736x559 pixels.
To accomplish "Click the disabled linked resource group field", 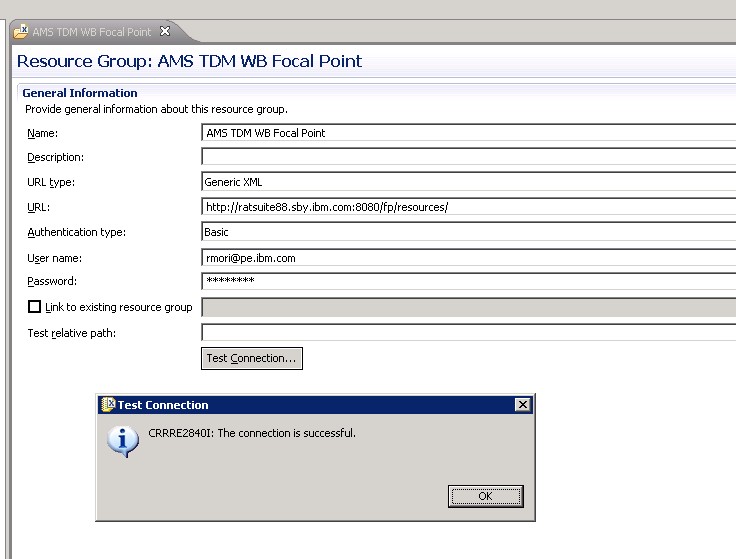I will click(468, 307).
